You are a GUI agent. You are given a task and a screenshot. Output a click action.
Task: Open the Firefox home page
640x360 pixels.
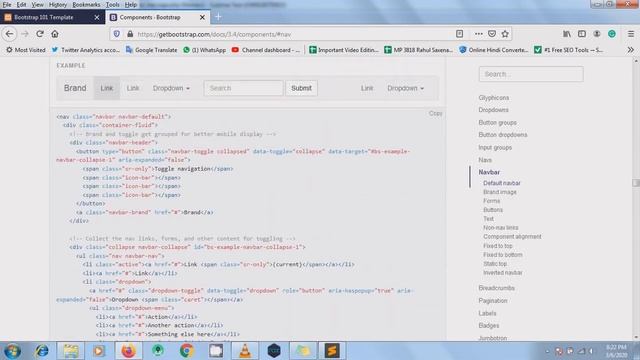coord(55,34)
